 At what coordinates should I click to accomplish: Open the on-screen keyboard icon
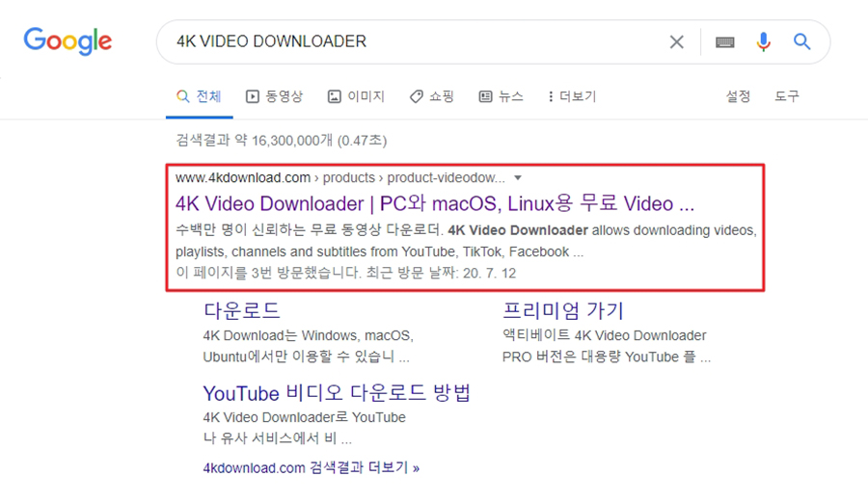coord(724,42)
